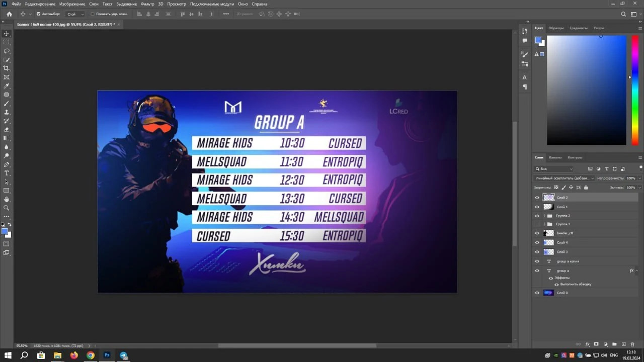Click Add layer style fx icon at panel bottom
This screenshot has width=644, height=362.
pos(587,344)
